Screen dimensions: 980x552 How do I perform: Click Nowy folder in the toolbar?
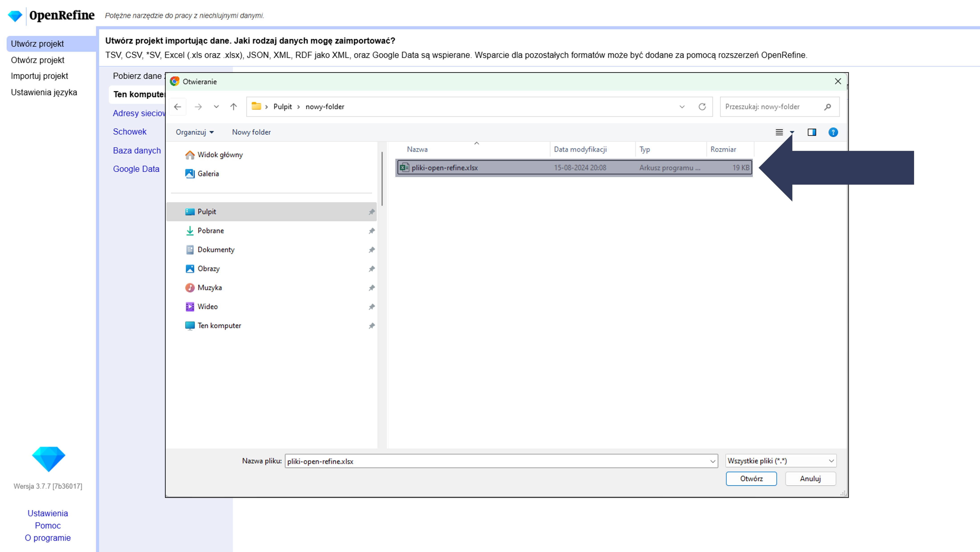click(x=251, y=132)
